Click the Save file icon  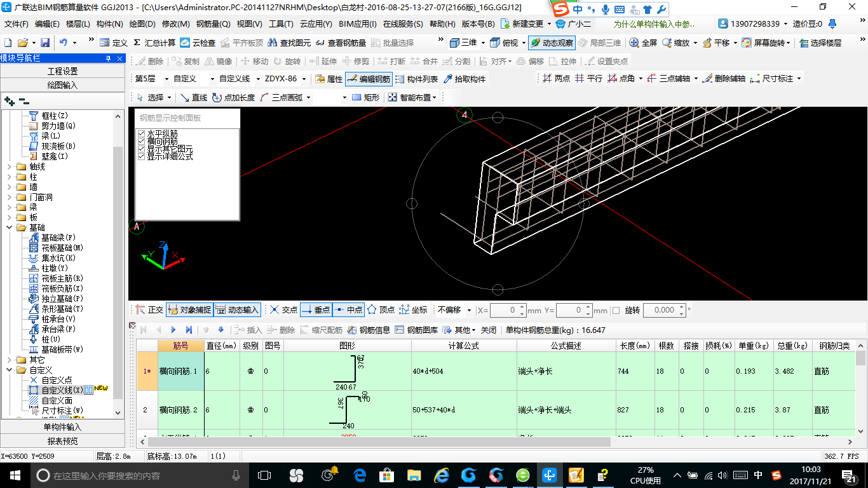(x=45, y=43)
